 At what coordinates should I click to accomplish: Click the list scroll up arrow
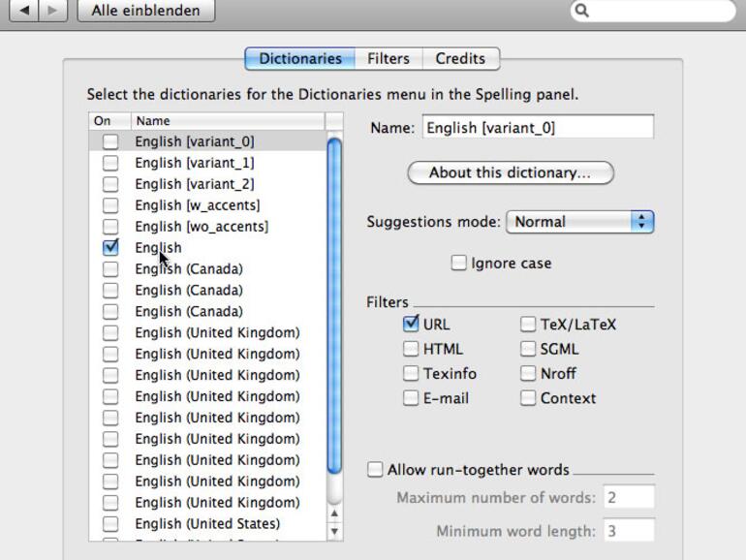334,513
